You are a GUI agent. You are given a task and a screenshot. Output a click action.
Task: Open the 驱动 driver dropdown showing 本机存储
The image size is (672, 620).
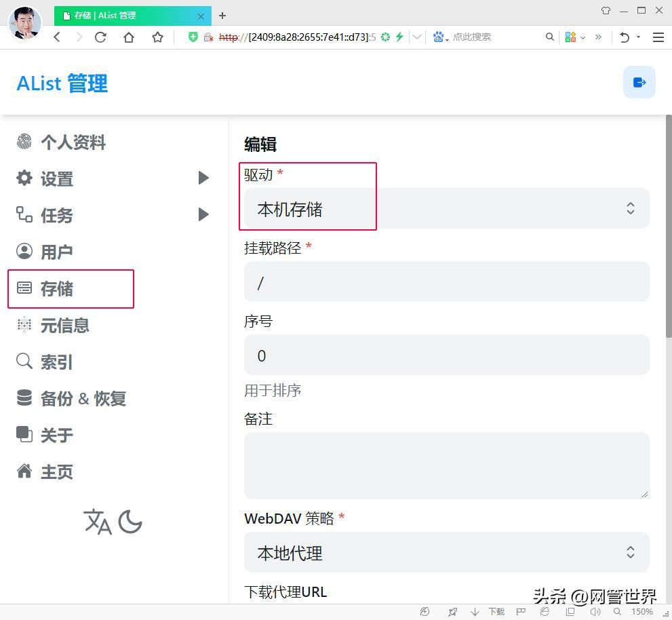pos(447,208)
